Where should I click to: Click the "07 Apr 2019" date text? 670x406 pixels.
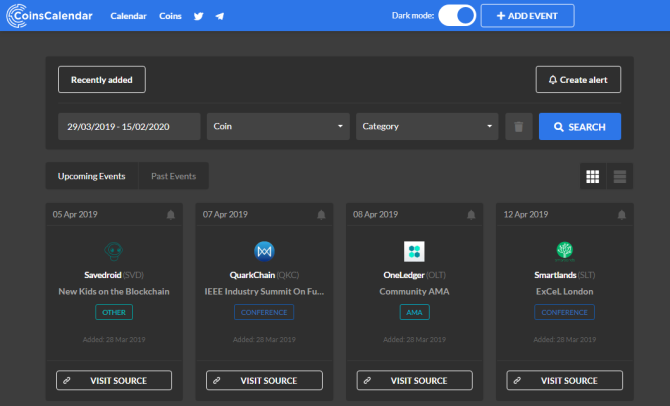click(225, 215)
